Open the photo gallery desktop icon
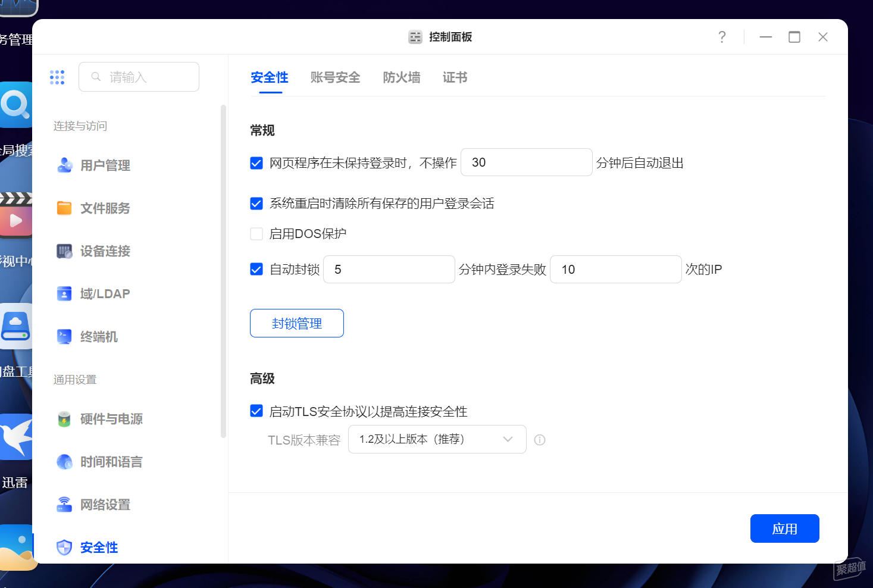 pyautogui.click(x=17, y=548)
